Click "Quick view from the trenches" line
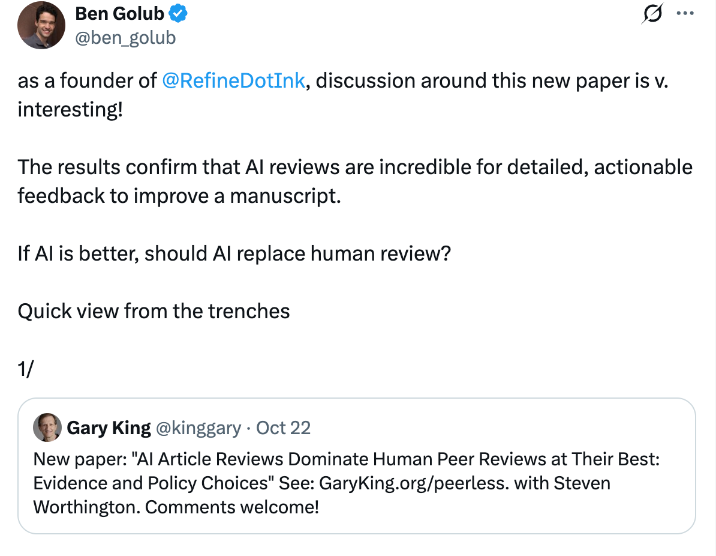This screenshot has width=716, height=556. (154, 311)
